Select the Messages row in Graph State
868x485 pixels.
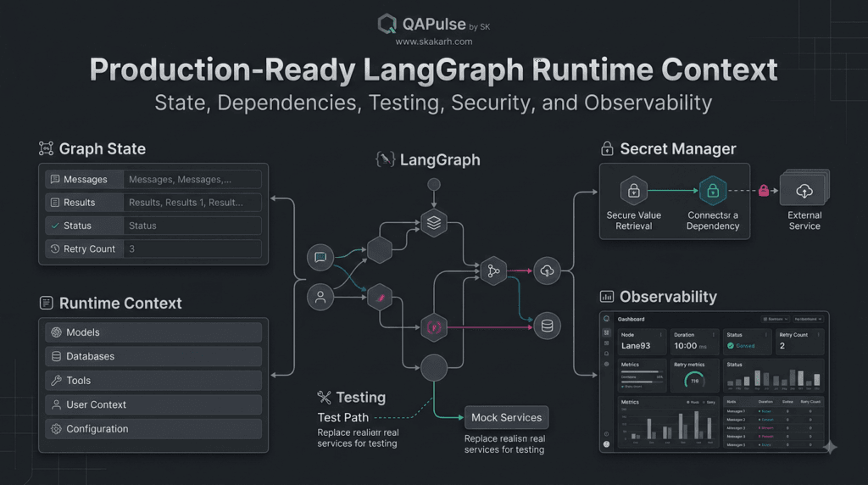(x=153, y=180)
